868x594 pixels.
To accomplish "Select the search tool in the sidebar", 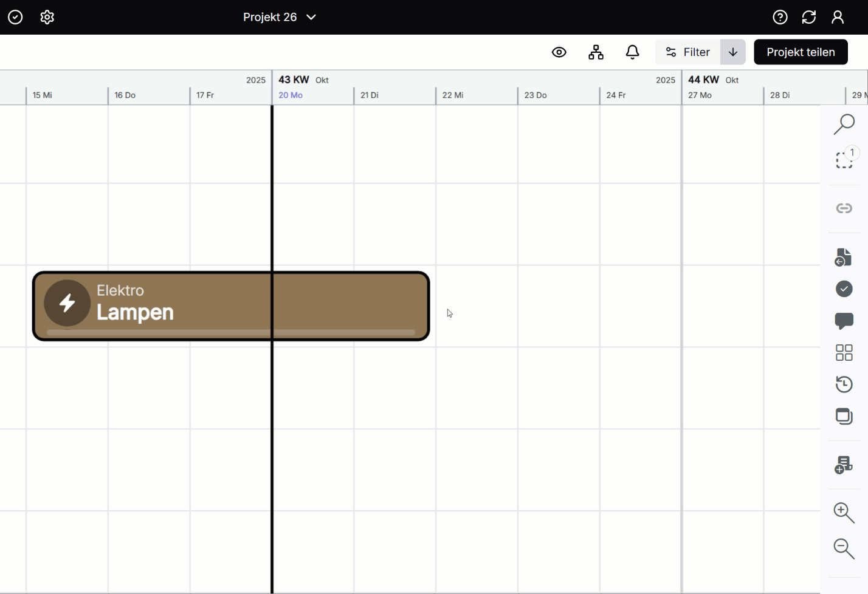I will 844,124.
